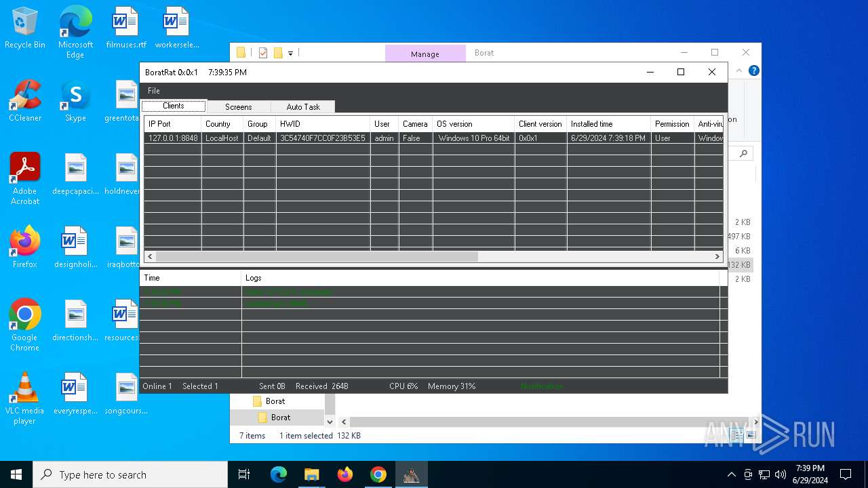Click the Memory 31% status text

click(x=452, y=386)
